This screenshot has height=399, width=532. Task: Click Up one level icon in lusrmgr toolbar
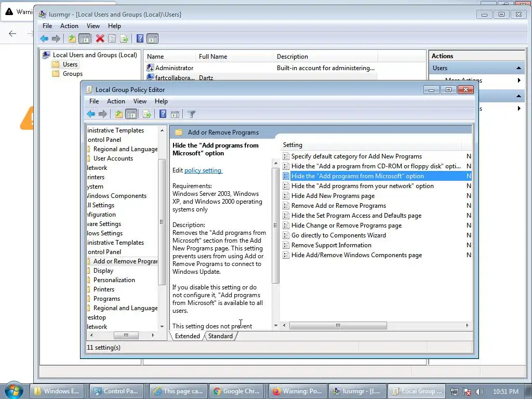pyautogui.click(x=72, y=38)
